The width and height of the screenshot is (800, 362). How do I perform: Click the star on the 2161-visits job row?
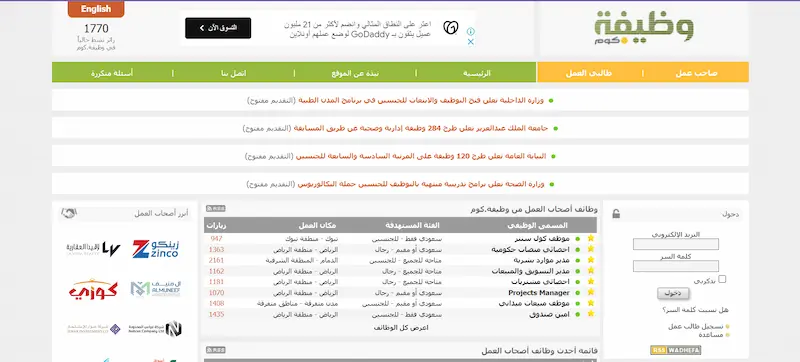pos(591,260)
